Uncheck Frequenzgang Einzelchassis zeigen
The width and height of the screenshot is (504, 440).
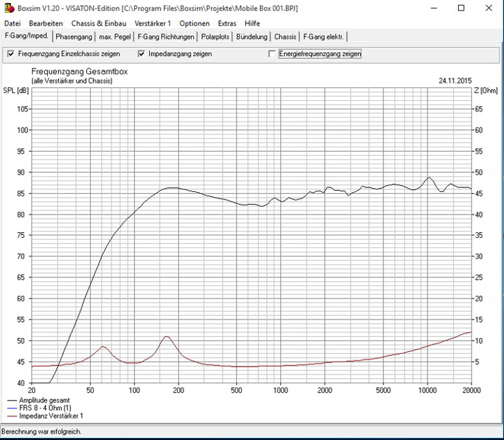tap(11, 54)
